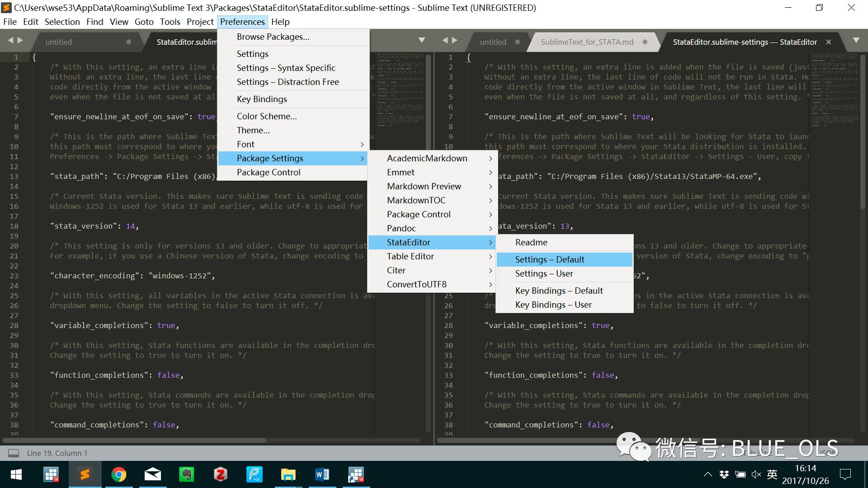Open the File menu
This screenshot has height=488, width=868.
[10, 22]
